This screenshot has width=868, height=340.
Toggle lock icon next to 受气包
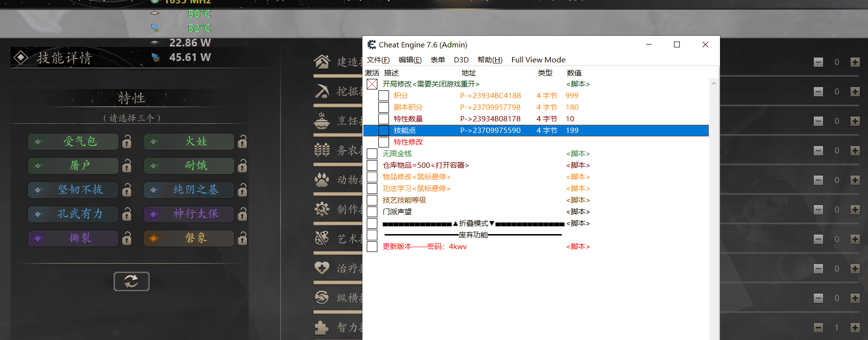127,141
